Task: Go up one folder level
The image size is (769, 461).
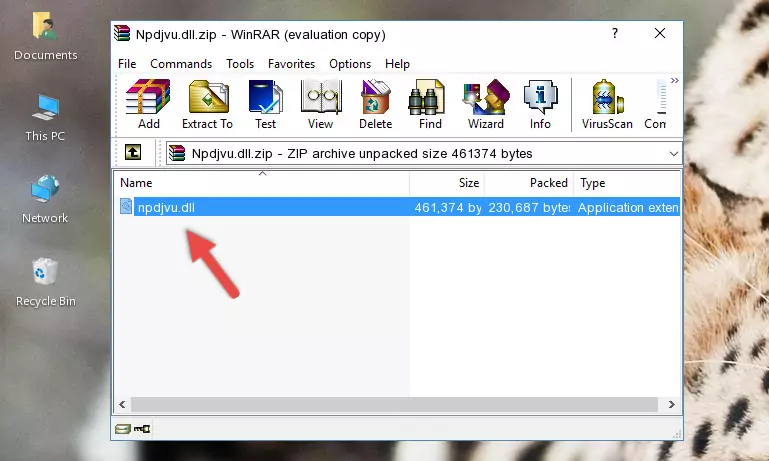Action: [x=133, y=152]
